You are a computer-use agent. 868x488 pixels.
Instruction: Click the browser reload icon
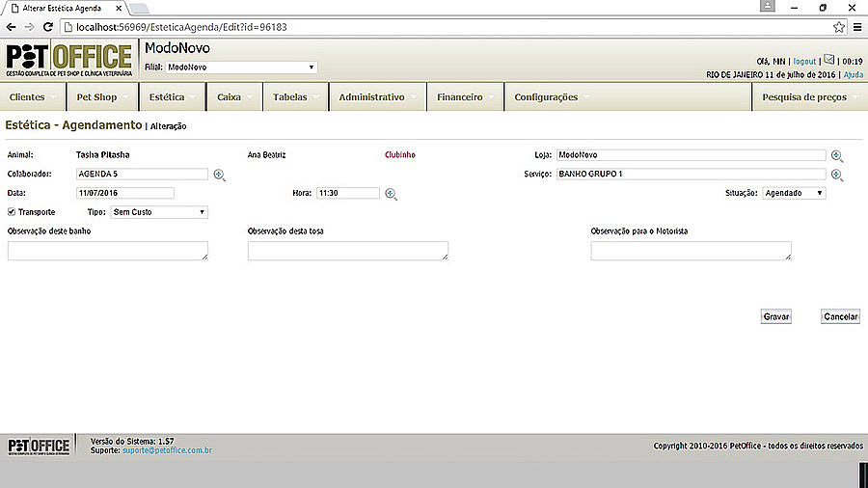[x=46, y=27]
